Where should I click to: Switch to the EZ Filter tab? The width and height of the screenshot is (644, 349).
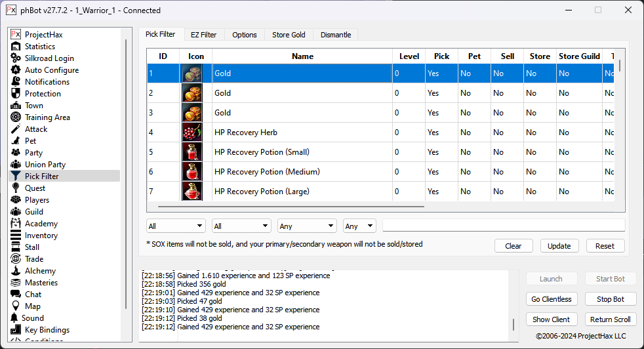(x=203, y=35)
